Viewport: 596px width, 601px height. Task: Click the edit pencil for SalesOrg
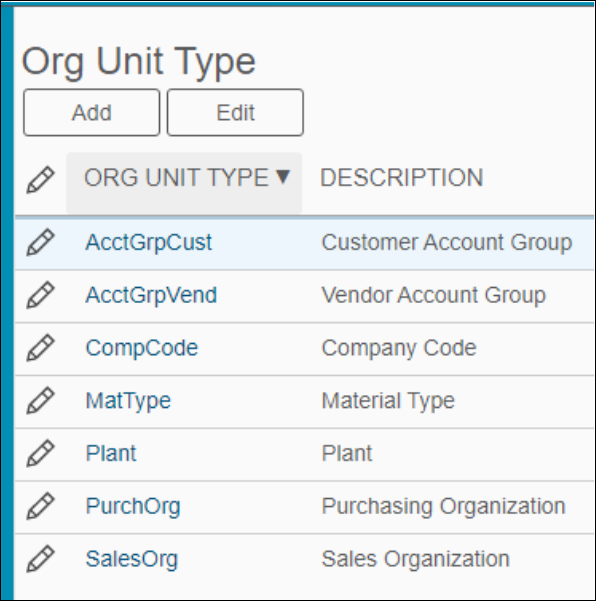point(40,559)
